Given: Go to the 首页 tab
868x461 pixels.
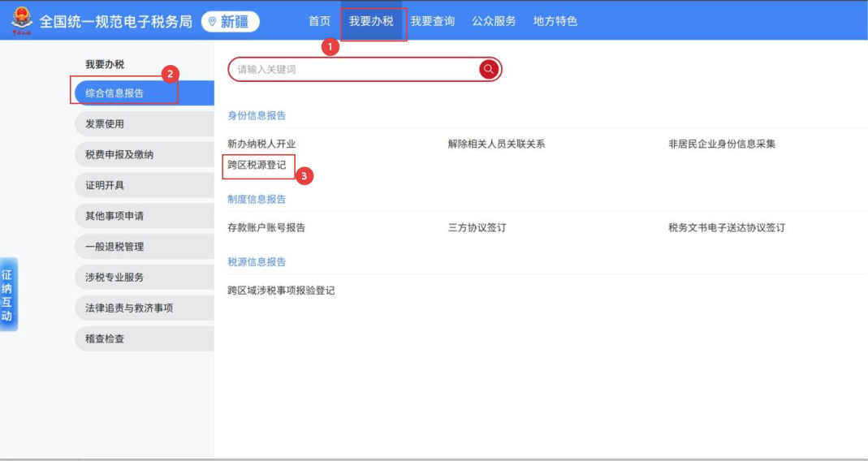Looking at the screenshot, I should point(319,21).
